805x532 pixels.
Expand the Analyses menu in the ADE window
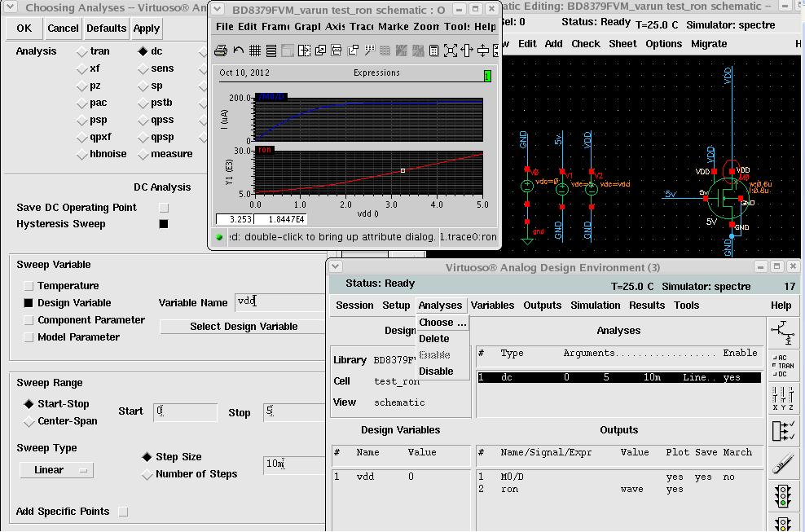click(440, 305)
